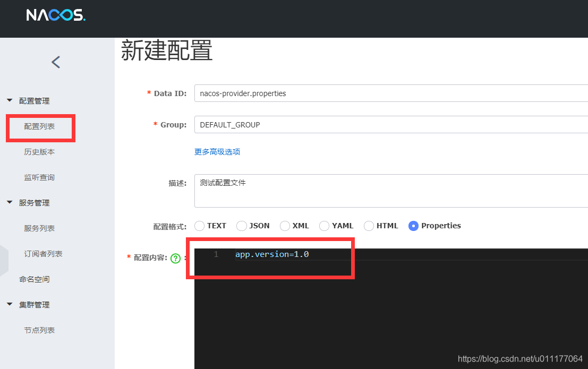Collapse the 配置管理 section
Screen dimensions: 588x369
coord(29,100)
